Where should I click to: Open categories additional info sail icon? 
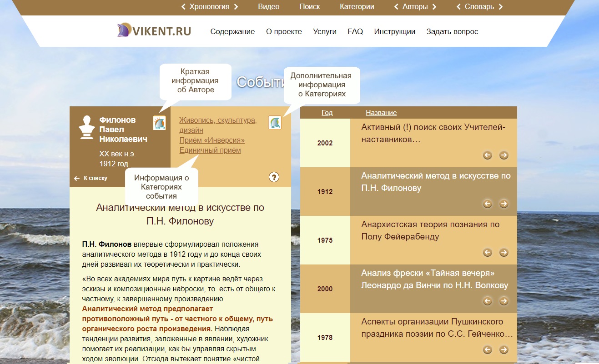tap(275, 123)
